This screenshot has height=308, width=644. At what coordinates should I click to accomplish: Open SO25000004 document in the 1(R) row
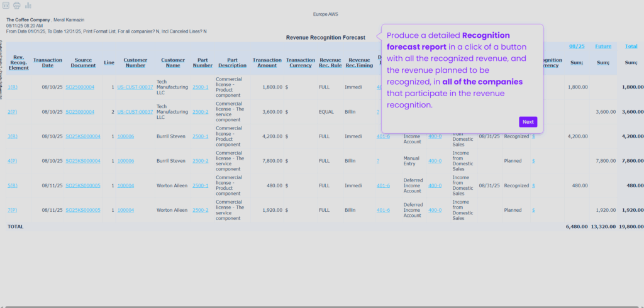(80, 87)
